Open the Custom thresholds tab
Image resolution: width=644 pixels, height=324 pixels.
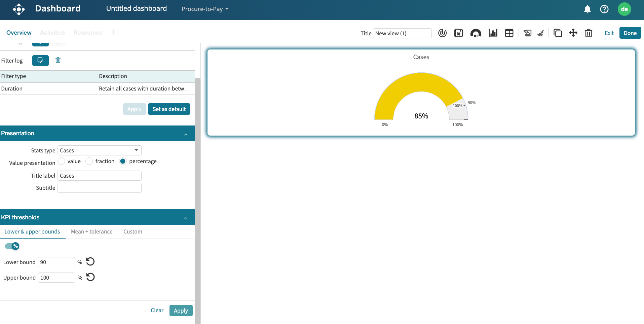(132, 231)
